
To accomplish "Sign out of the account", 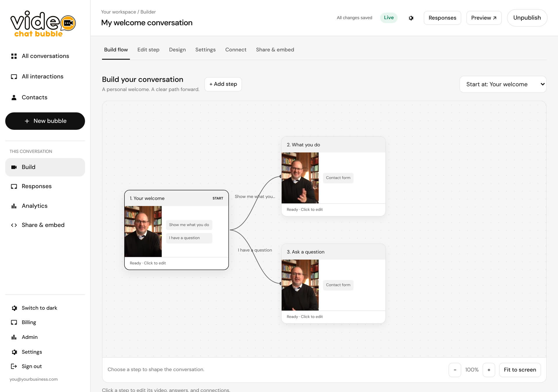I will 45,366.
